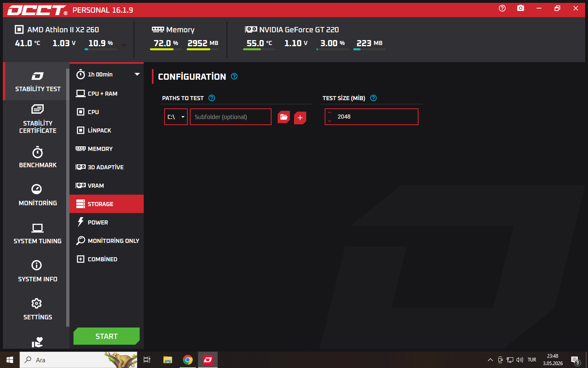Click the Memory used value 2952 MB
Viewport: 588px width, 368px height.
pos(203,43)
